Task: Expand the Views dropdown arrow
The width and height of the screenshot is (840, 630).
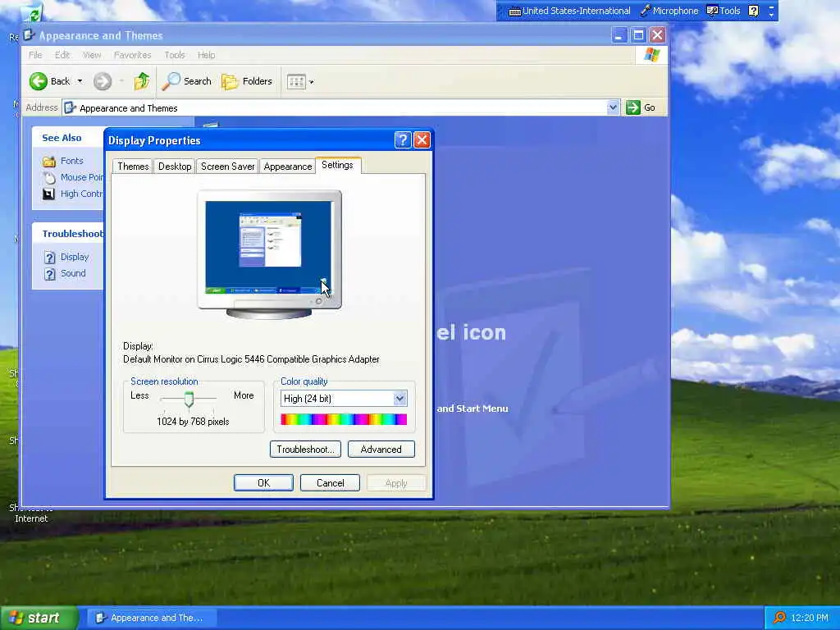Action: 312,82
